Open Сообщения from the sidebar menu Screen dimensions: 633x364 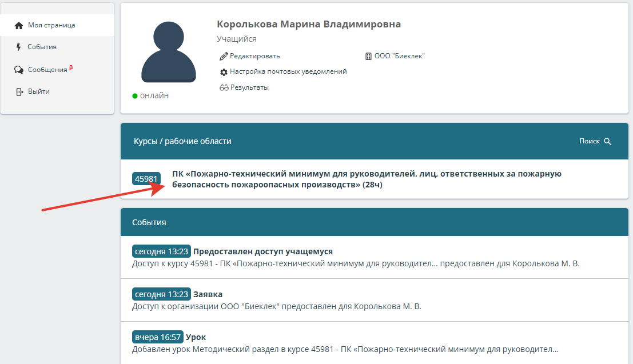pos(47,70)
